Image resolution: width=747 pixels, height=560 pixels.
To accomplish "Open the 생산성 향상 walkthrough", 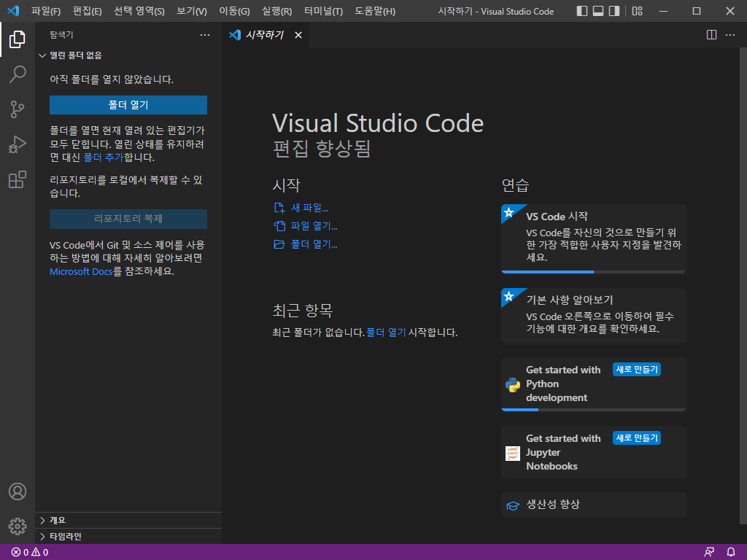I will [594, 505].
